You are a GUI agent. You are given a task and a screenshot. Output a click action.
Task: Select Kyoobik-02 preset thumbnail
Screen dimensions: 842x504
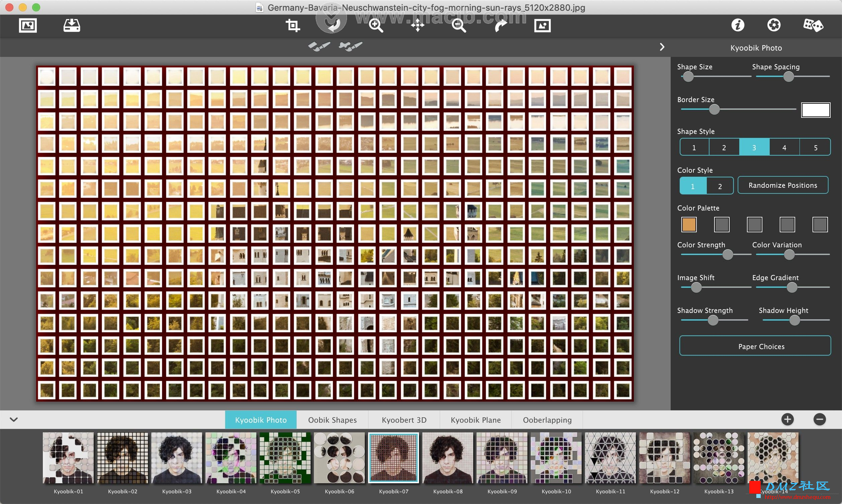point(122,458)
